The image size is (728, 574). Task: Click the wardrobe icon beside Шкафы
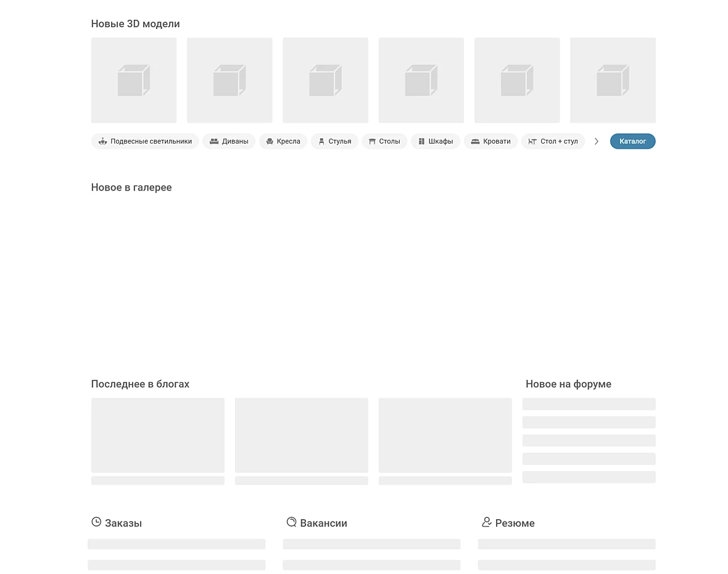[421, 142]
